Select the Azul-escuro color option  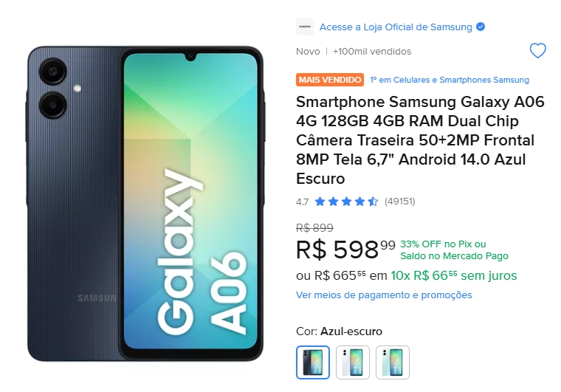click(313, 362)
